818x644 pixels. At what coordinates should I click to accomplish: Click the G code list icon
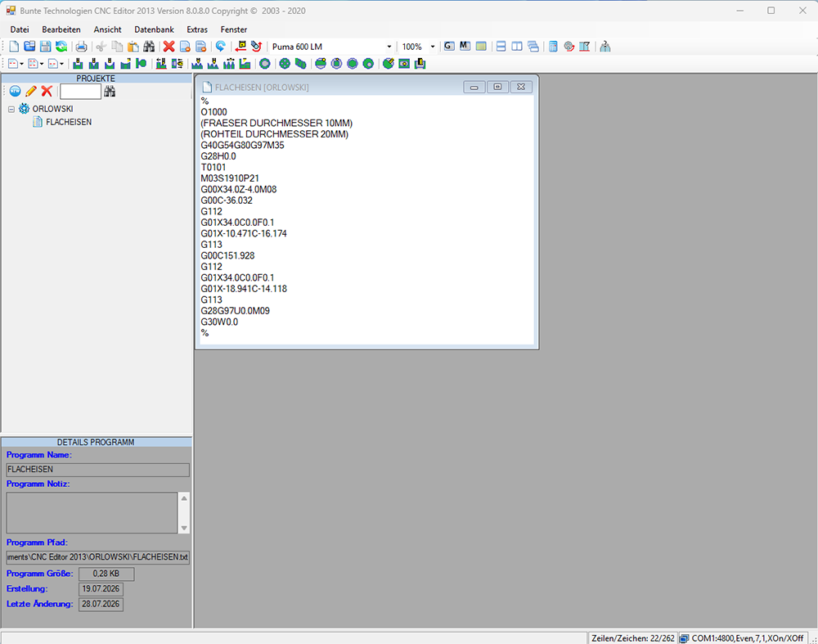(448, 46)
